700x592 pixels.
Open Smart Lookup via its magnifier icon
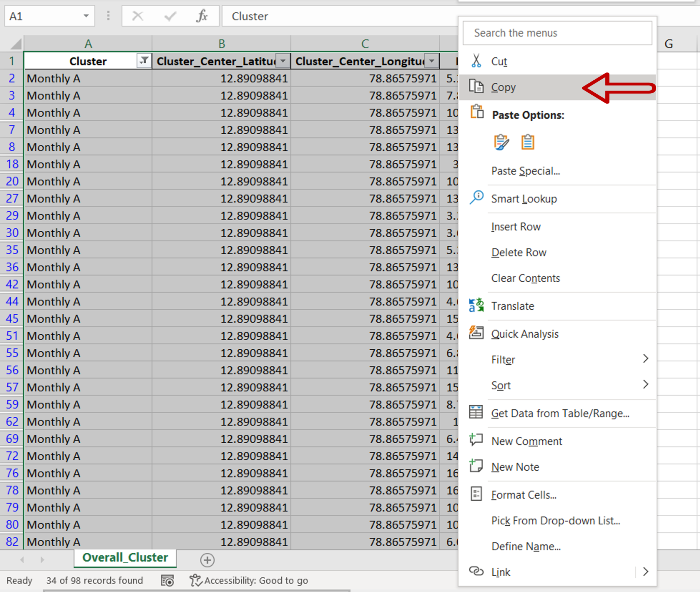coord(476,198)
